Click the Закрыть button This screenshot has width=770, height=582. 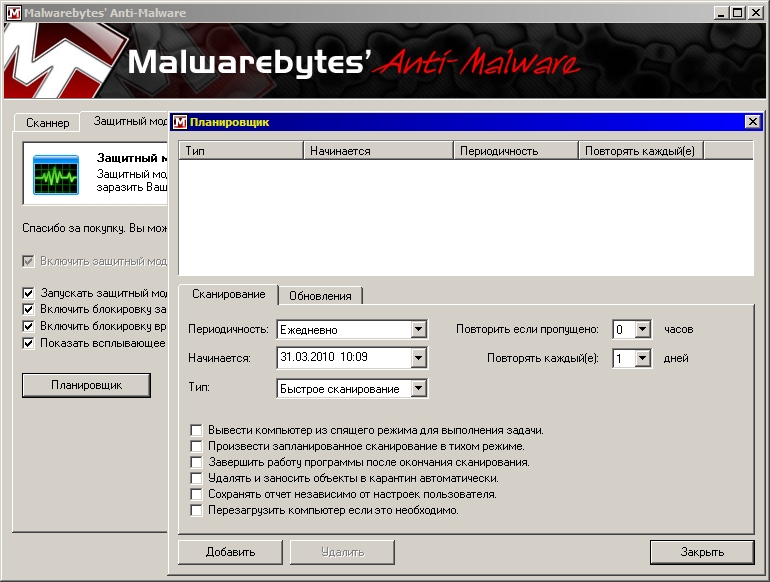tap(702, 552)
